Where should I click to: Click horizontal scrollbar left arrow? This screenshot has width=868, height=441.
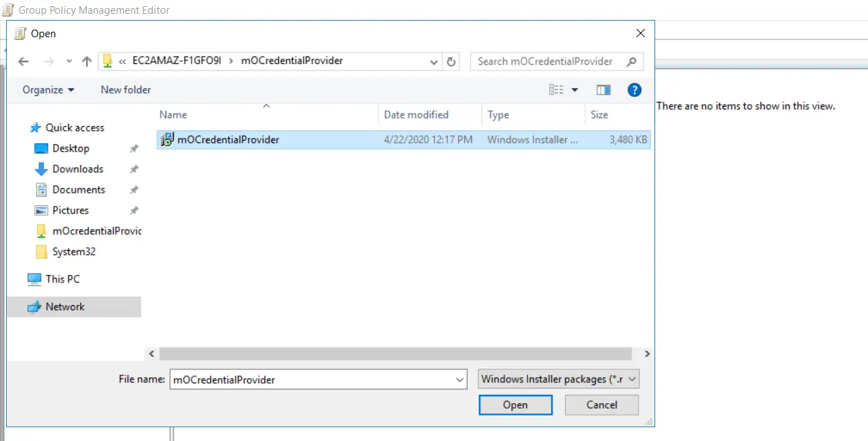pos(152,353)
